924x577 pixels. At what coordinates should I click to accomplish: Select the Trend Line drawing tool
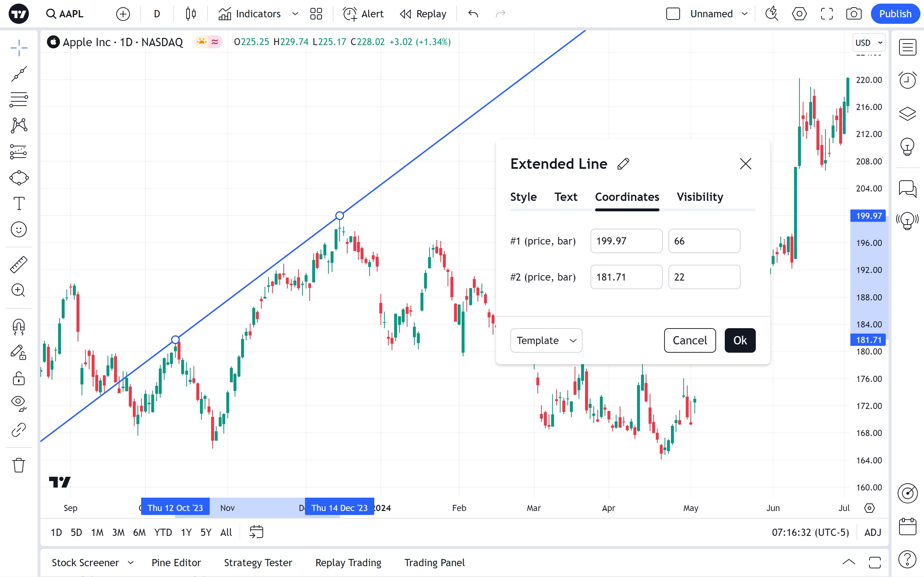(x=19, y=74)
